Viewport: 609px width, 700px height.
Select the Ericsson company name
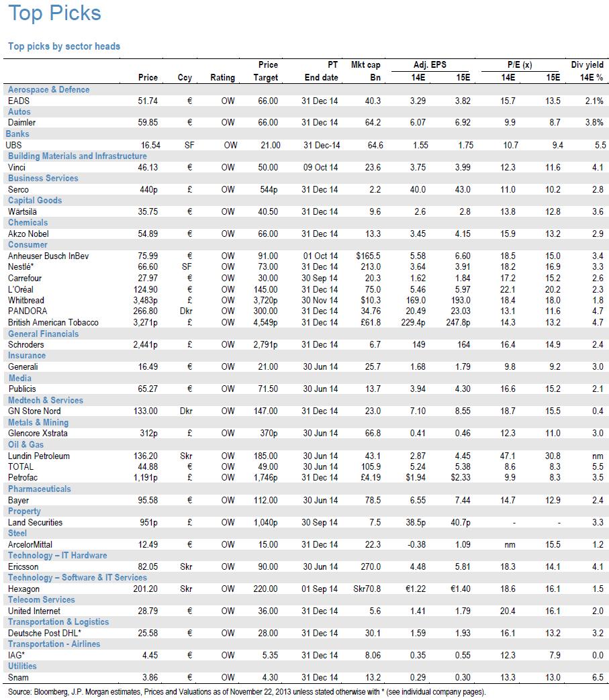point(24,566)
